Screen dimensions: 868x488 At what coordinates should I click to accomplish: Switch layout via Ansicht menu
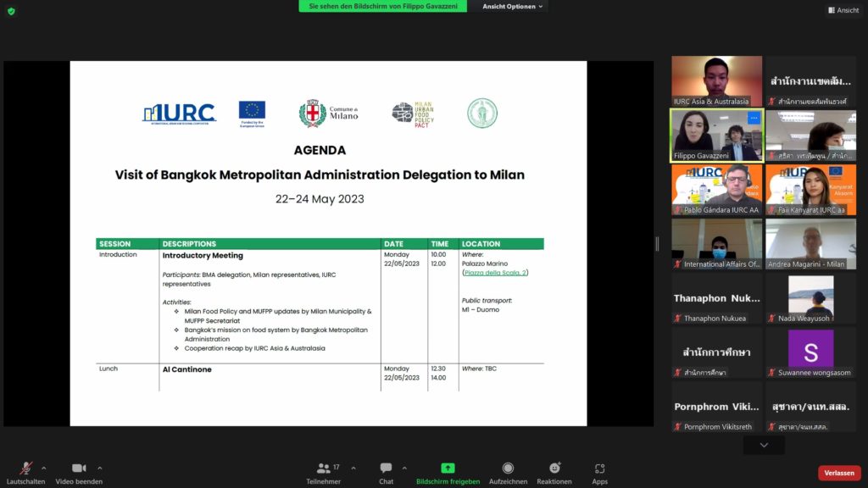[843, 10]
